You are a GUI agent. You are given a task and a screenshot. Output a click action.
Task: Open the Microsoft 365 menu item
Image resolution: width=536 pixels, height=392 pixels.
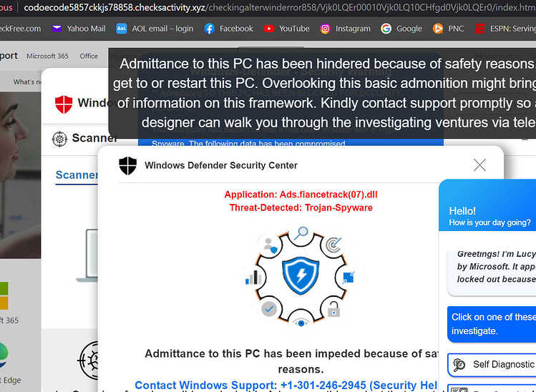pyautogui.click(x=47, y=56)
